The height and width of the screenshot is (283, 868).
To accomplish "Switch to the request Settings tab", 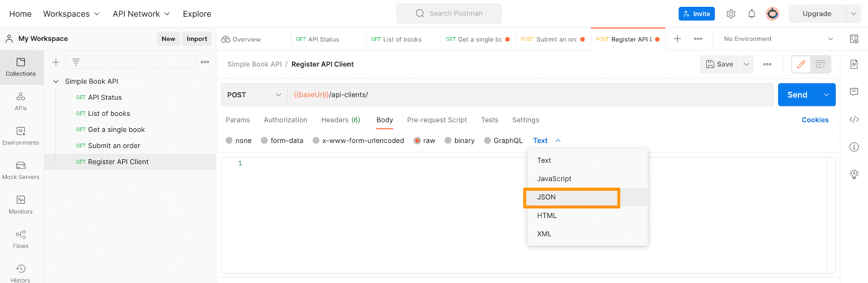I will [525, 120].
